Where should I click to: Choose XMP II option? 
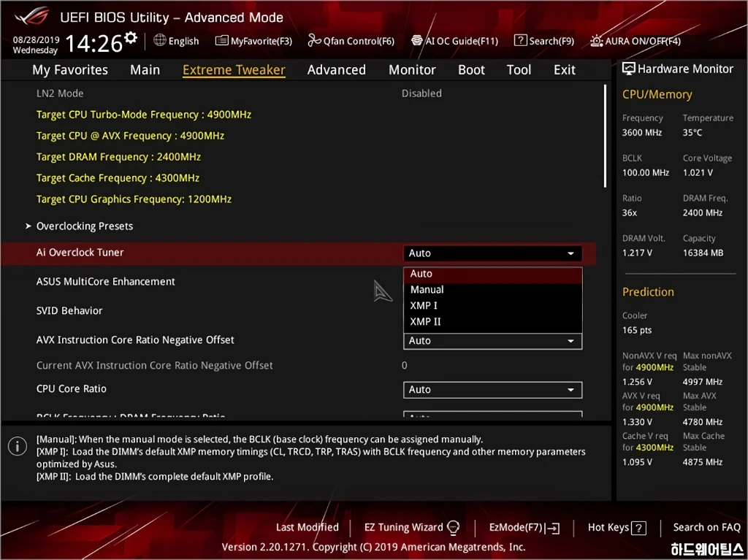493,321
